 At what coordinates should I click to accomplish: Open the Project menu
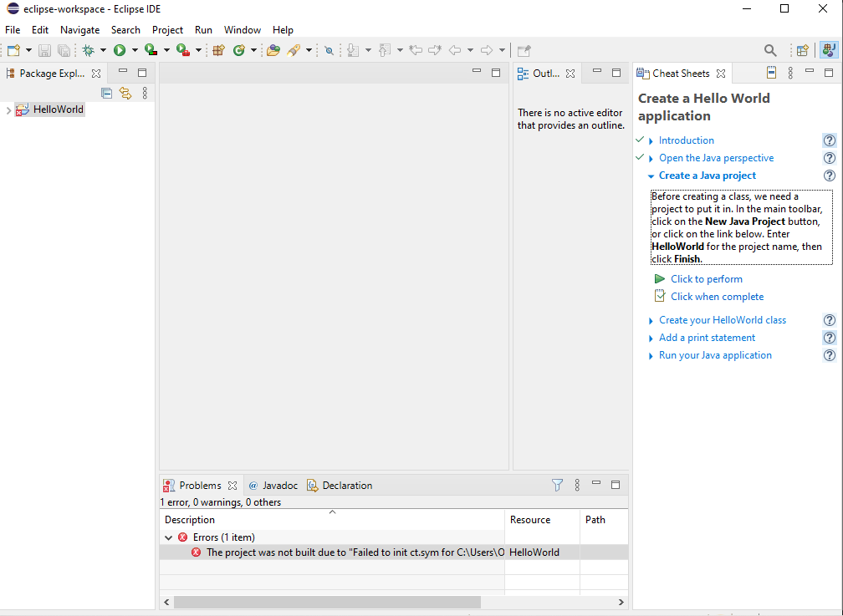pos(167,30)
